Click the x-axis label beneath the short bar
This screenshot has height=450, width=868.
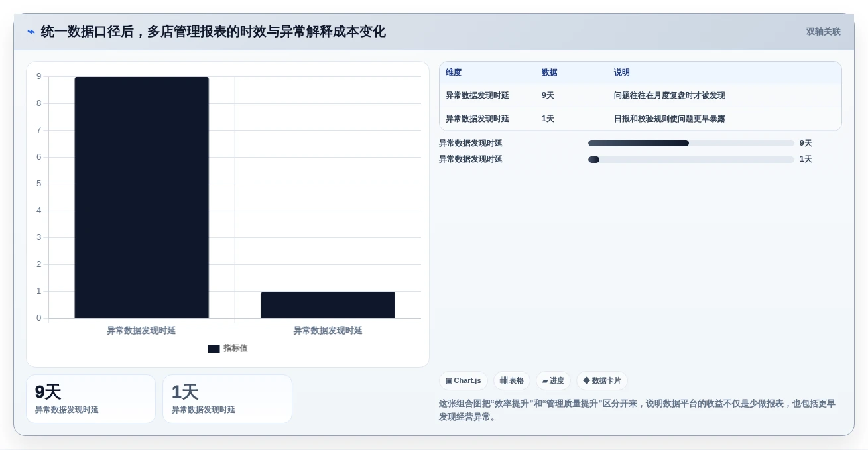[328, 331]
